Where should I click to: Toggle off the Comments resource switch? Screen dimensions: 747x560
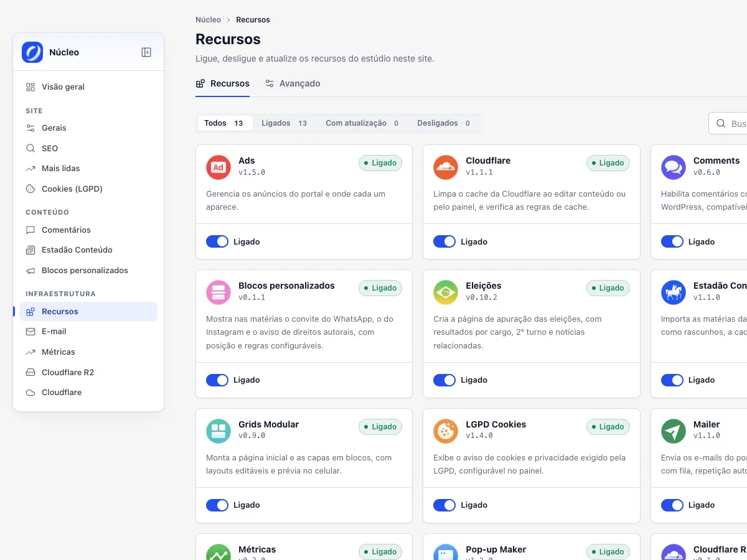(x=672, y=241)
